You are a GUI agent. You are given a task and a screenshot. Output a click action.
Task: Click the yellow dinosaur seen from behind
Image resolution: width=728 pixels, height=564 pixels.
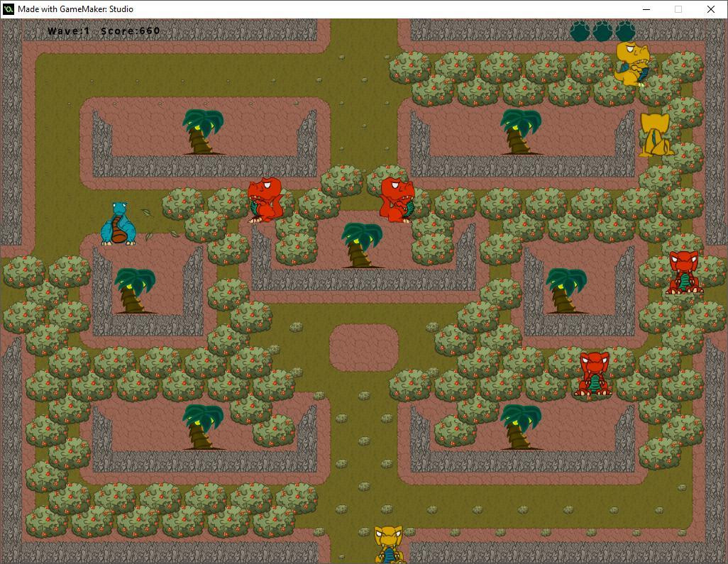coord(655,134)
